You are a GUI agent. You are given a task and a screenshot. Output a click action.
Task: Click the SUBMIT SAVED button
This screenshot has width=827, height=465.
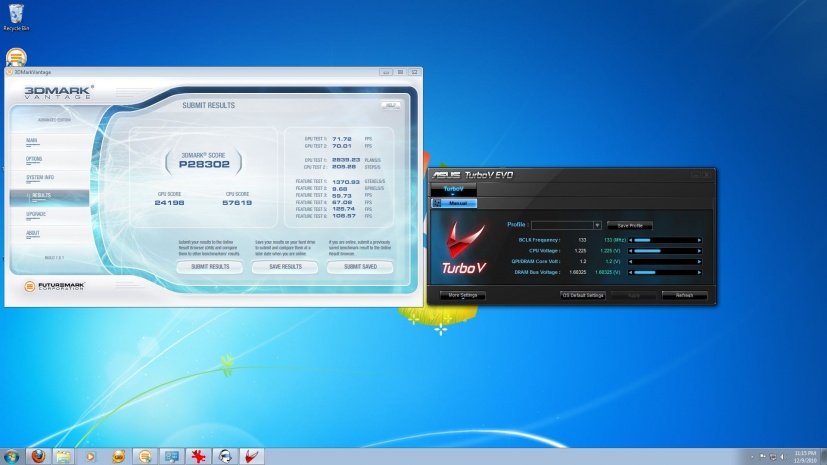coord(360,267)
